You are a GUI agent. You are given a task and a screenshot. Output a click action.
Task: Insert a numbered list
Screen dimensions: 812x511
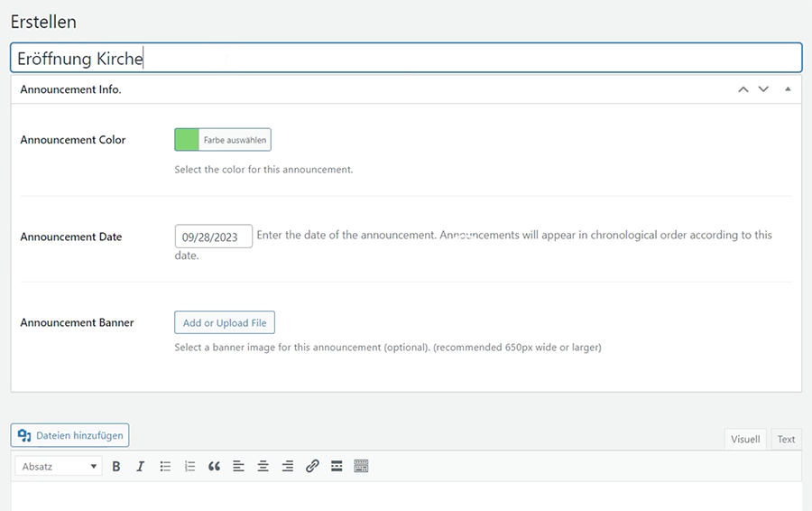click(189, 466)
